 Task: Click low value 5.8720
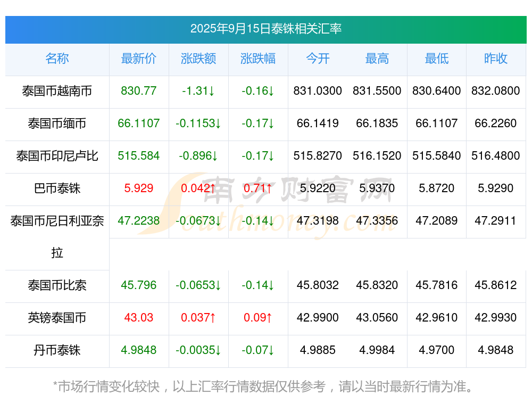tap(437, 188)
